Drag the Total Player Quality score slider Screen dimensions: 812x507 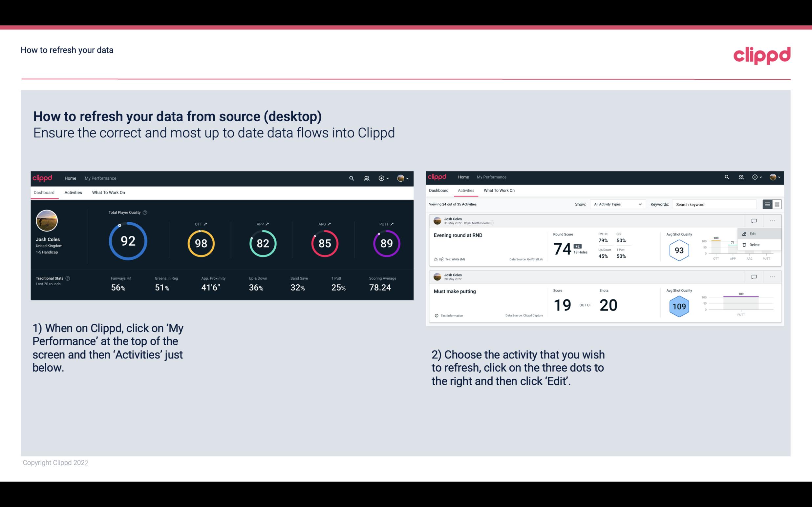120,227
